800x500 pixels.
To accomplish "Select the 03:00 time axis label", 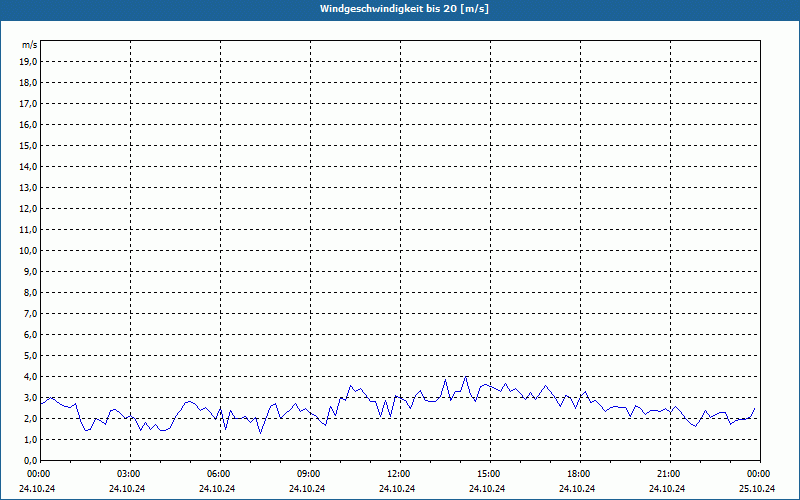I will click(129, 474).
